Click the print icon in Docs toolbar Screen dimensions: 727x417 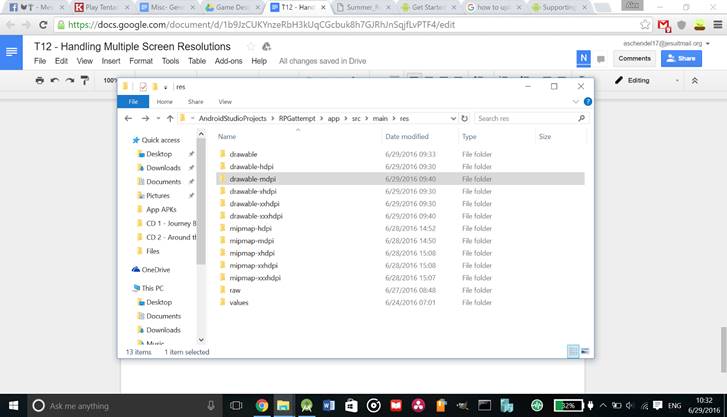pyautogui.click(x=40, y=80)
